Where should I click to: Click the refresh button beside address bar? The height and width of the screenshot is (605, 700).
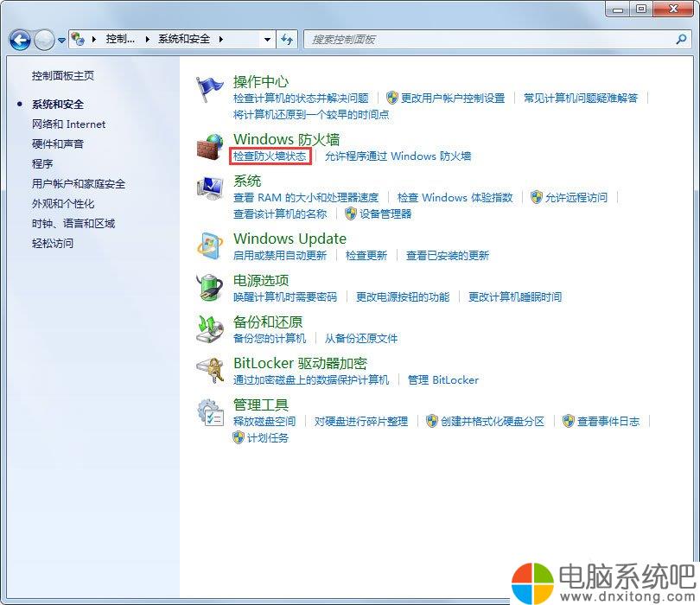[x=287, y=40]
